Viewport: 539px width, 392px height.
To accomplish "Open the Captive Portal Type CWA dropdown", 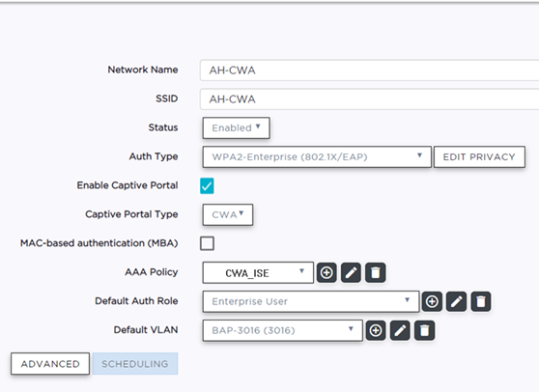I will [x=228, y=214].
